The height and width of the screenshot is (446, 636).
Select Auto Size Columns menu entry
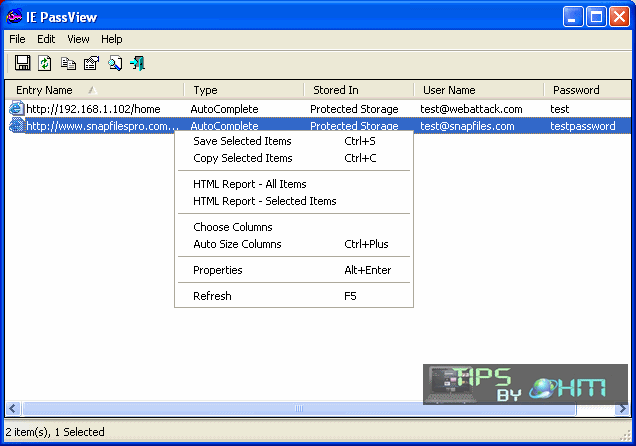pyautogui.click(x=294, y=244)
